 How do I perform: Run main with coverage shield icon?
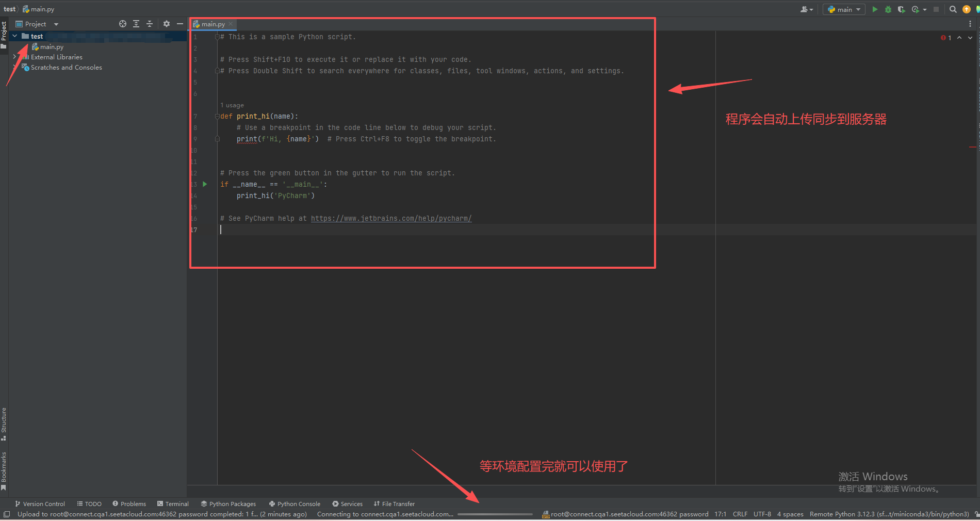(901, 9)
